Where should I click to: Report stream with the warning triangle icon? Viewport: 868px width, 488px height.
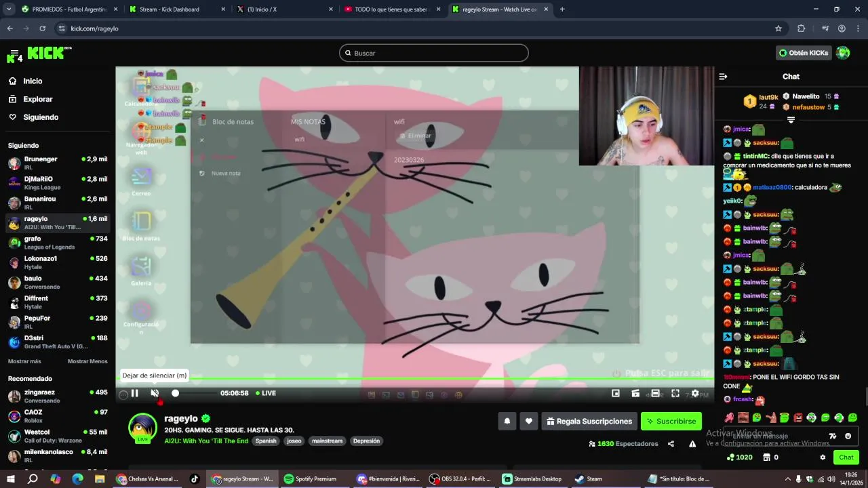[692, 444]
